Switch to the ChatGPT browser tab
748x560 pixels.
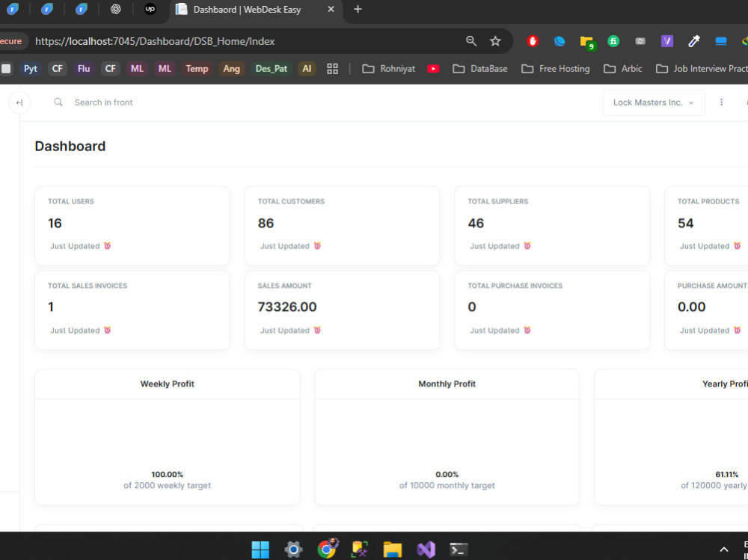coord(115,9)
